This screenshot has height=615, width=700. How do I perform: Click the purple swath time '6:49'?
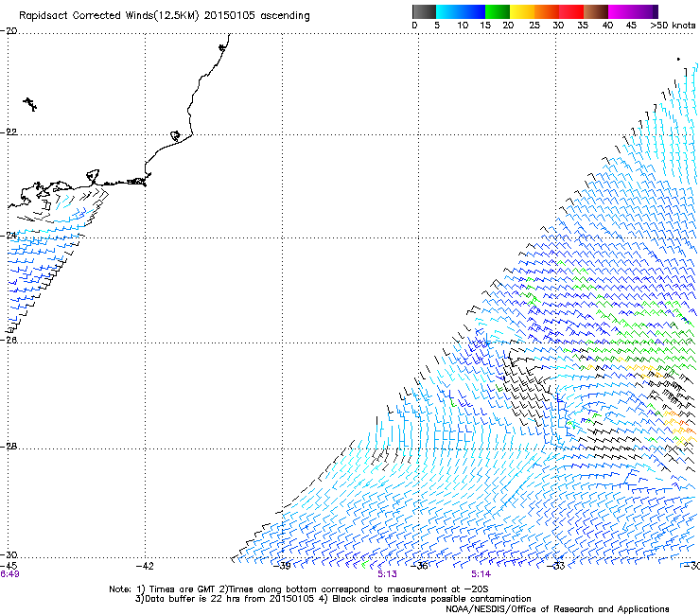[9, 574]
